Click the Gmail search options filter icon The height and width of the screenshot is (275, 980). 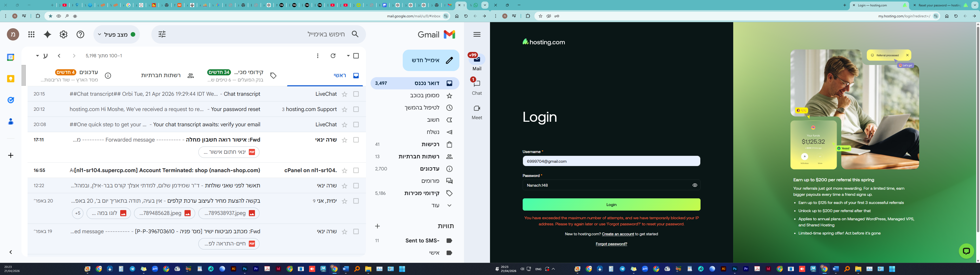(x=162, y=35)
